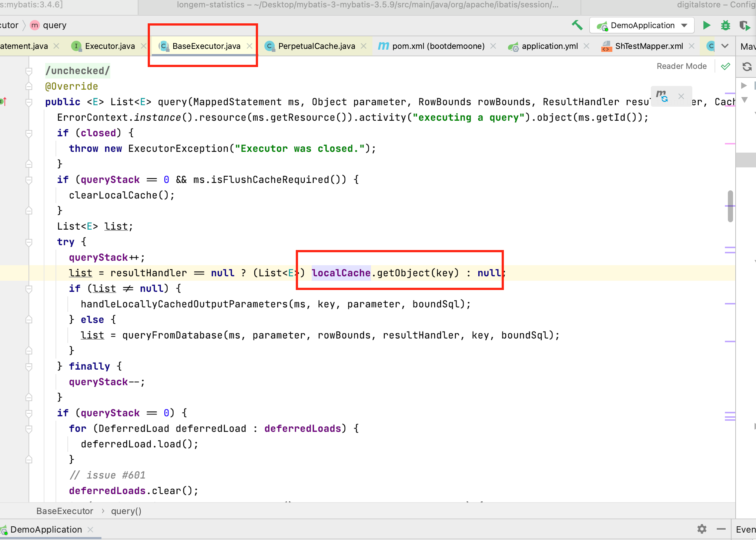The width and height of the screenshot is (756, 540).
Task: Open Run panel settings gear icon
Action: [x=702, y=529]
